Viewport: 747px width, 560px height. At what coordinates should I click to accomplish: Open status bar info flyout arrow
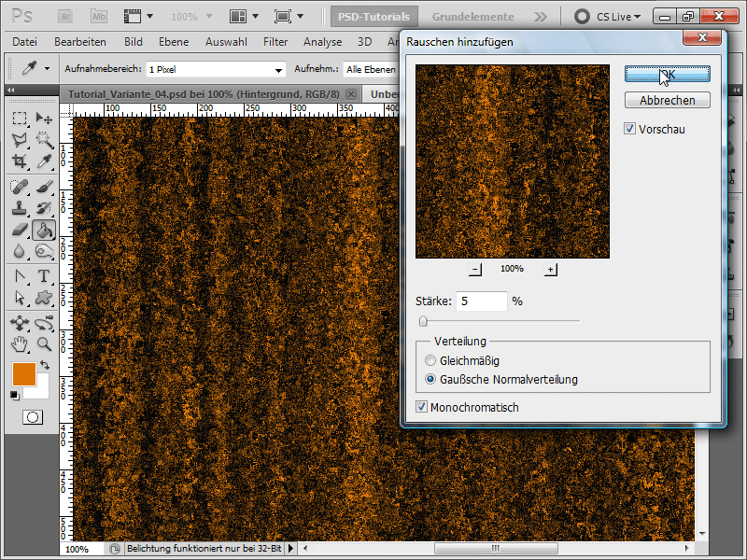pos(290,548)
